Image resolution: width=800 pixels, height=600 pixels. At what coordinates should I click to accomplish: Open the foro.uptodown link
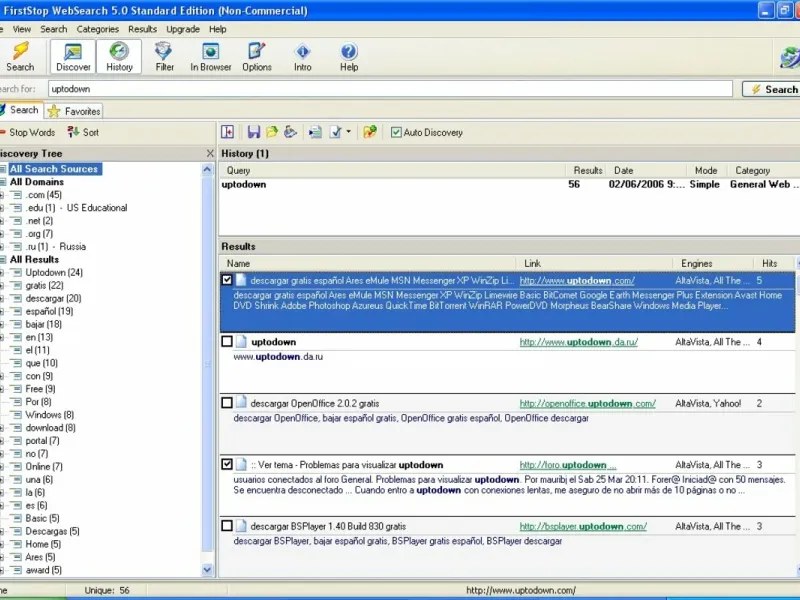[568, 465]
